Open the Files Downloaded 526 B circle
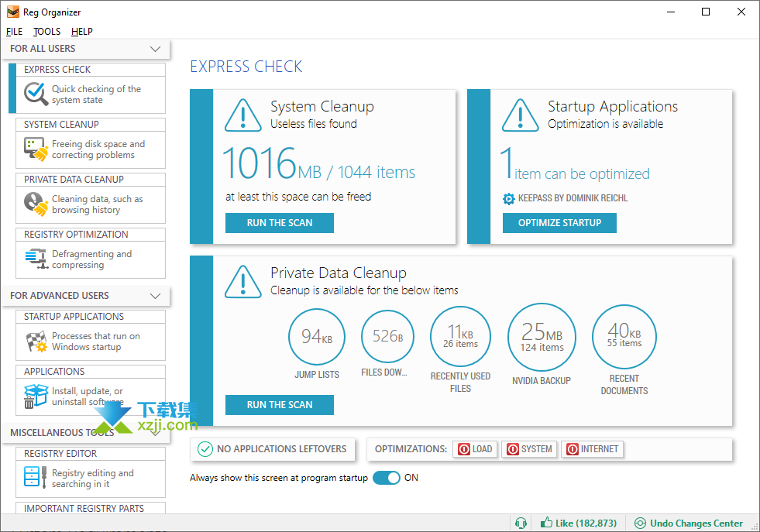 [x=388, y=337]
